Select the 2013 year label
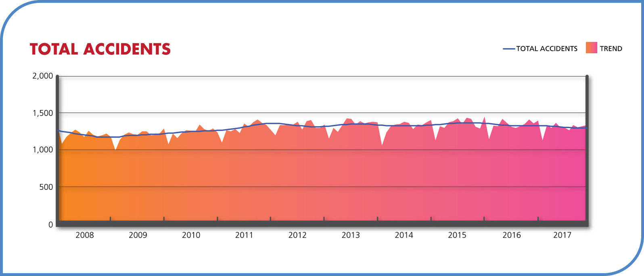Image resolution: width=644 pixels, height=276 pixels. 351,235
